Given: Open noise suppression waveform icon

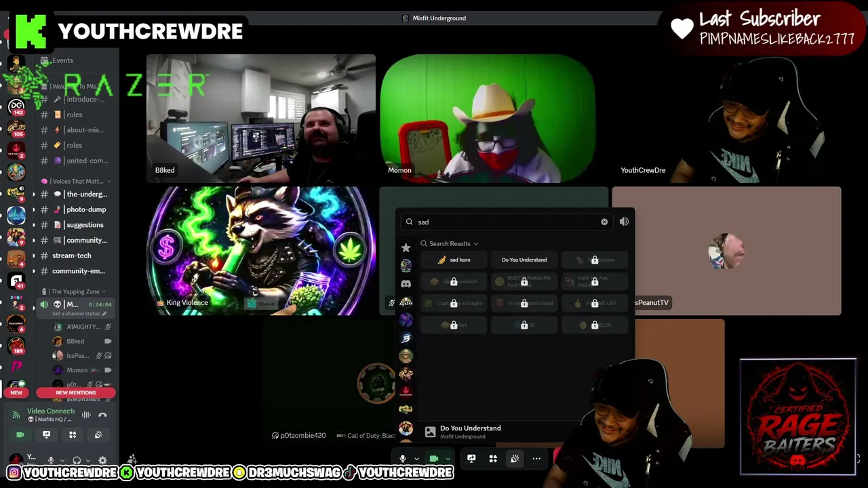Looking at the screenshot, I should 86,415.
